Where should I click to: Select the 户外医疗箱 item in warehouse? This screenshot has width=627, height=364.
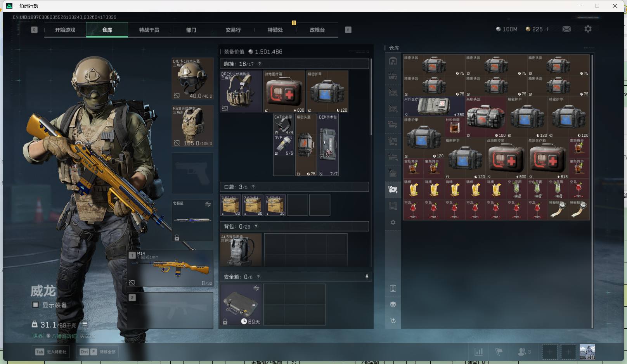434,107
